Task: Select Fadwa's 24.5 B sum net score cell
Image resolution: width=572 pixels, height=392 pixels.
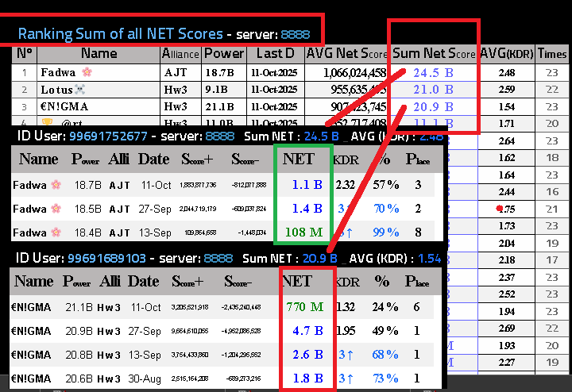Action: (x=433, y=73)
